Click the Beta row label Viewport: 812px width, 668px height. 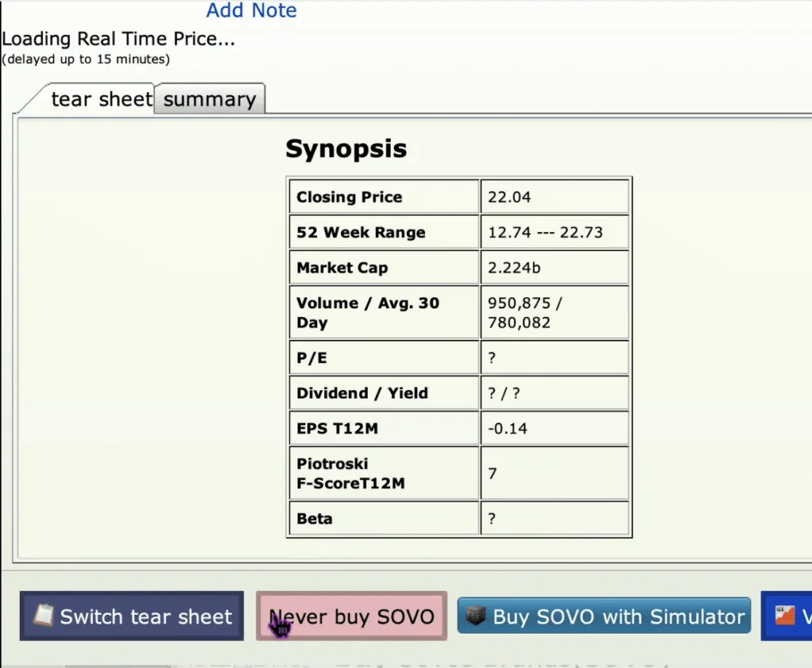(314, 519)
